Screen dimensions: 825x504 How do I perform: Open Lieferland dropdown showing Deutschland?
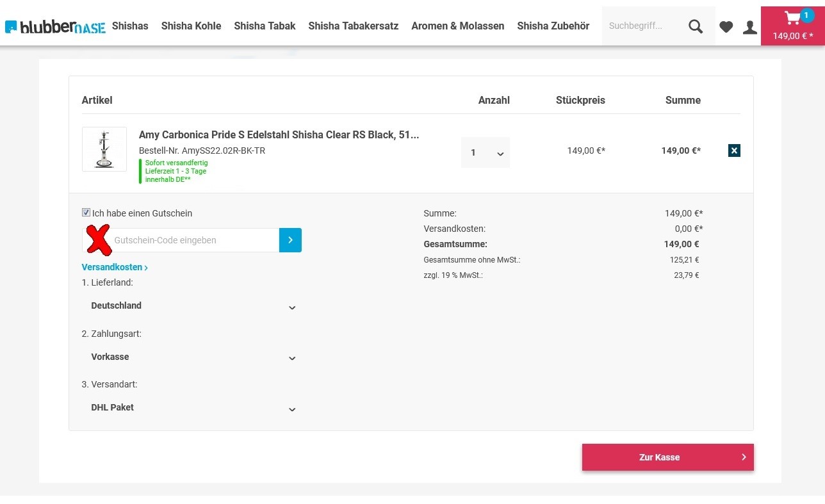click(192, 306)
